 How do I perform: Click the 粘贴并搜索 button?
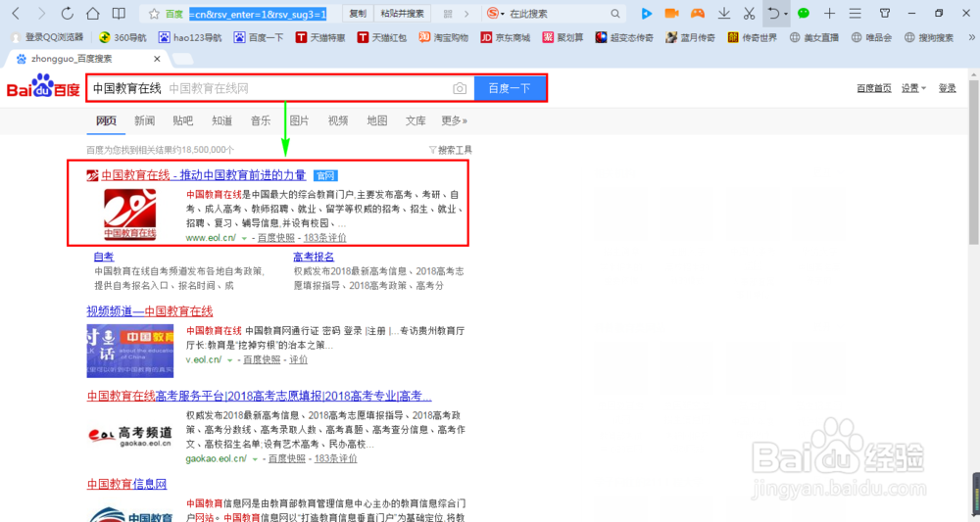402,14
